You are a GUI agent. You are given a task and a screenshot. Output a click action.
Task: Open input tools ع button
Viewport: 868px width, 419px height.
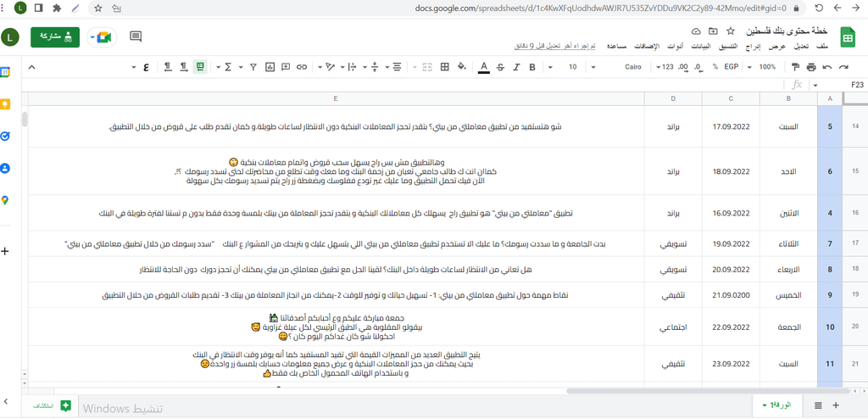coord(146,68)
